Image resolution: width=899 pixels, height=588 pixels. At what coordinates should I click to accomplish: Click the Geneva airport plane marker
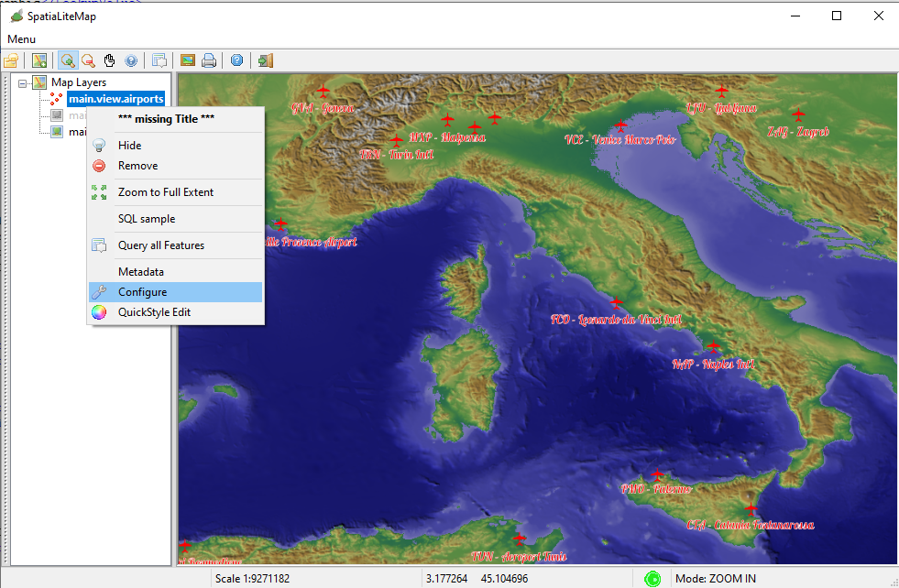pyautogui.click(x=323, y=91)
